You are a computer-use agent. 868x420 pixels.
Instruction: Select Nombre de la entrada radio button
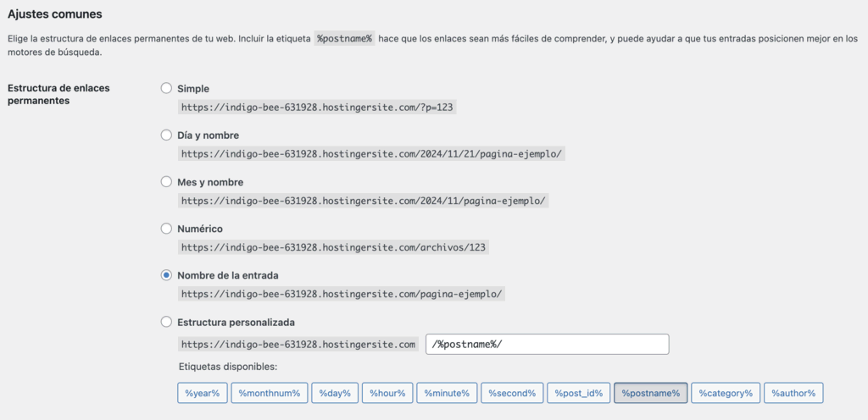166,275
